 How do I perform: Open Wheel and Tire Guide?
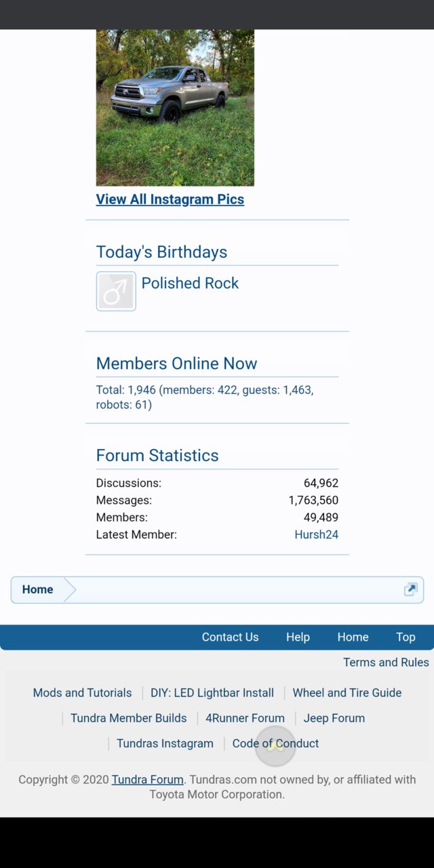point(347,693)
